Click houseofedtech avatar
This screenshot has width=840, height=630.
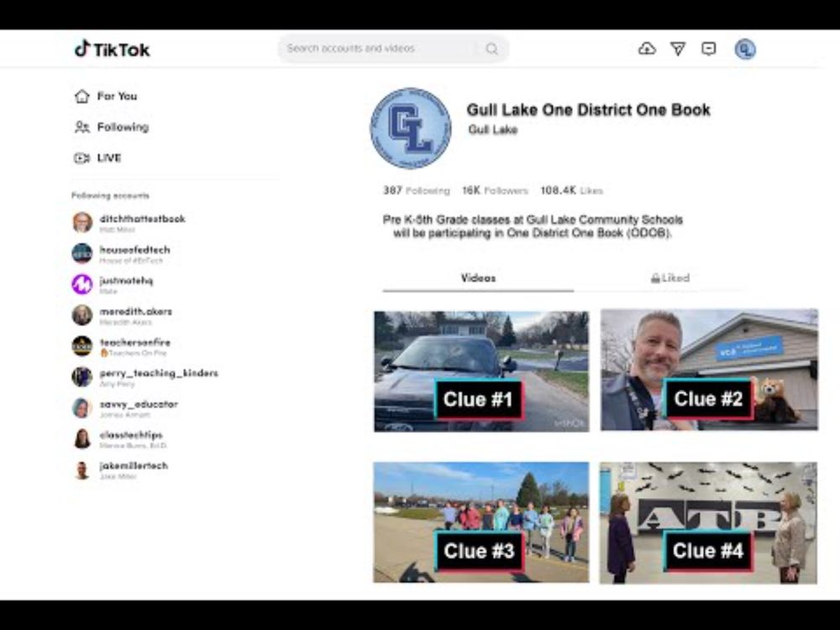click(x=82, y=254)
